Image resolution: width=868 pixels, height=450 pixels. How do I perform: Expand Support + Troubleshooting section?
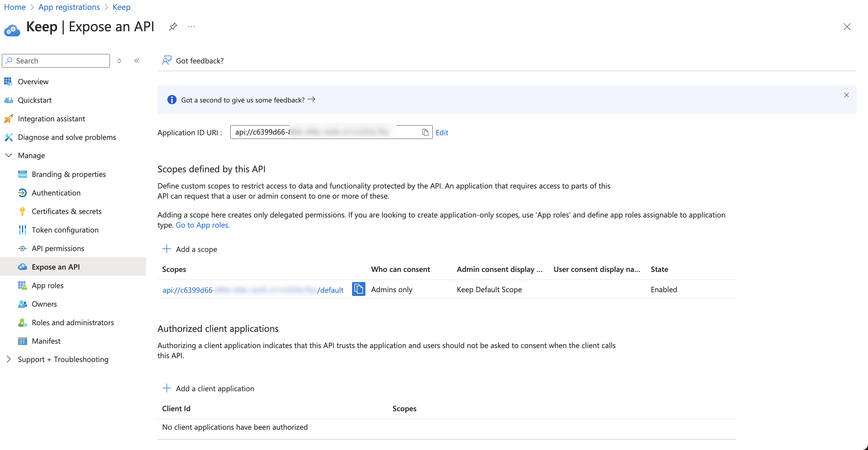[x=9, y=359]
